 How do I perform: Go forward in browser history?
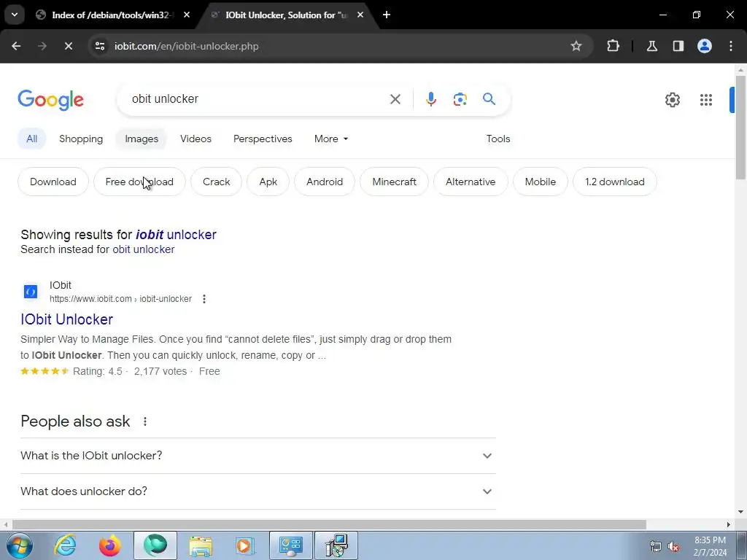tap(42, 46)
